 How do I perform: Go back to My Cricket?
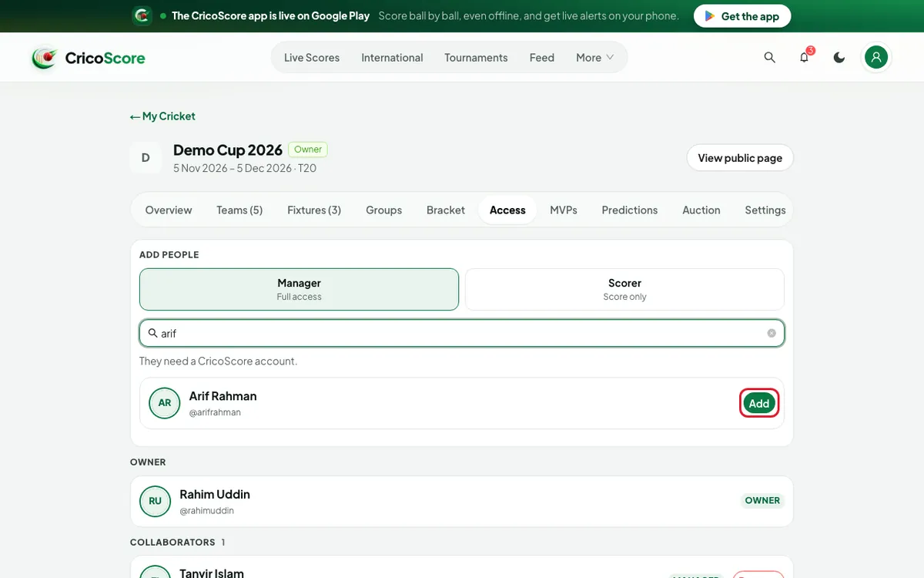[x=162, y=116]
